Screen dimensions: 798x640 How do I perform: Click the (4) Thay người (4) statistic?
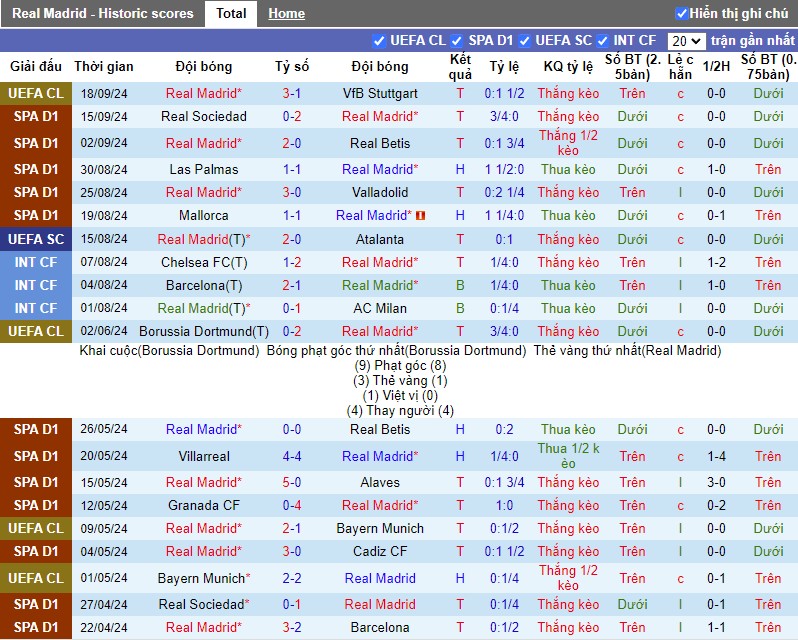click(x=401, y=411)
